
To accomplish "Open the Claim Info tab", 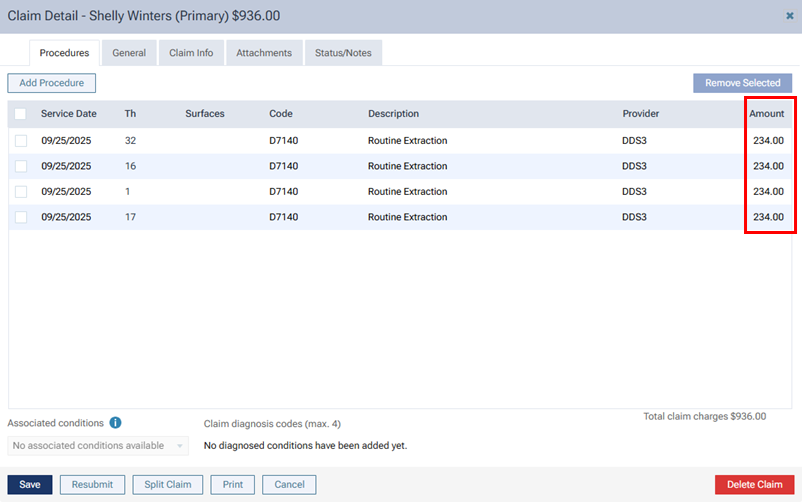I will point(191,53).
